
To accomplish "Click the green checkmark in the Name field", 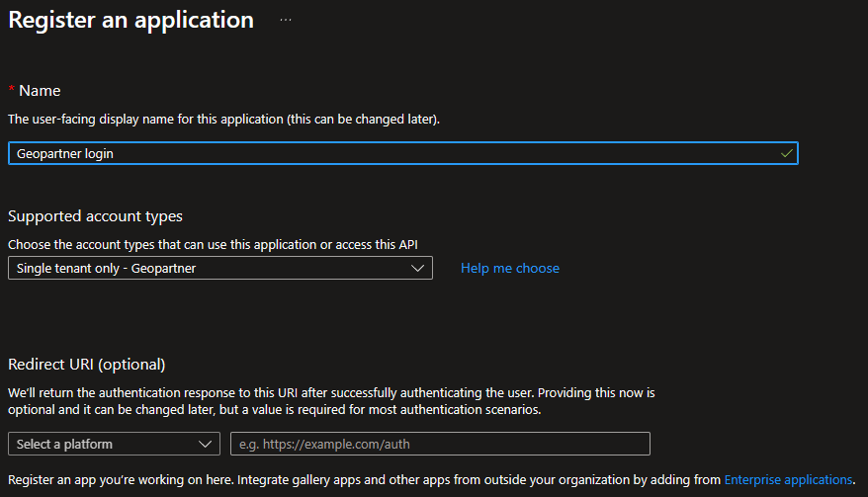I will coord(786,153).
